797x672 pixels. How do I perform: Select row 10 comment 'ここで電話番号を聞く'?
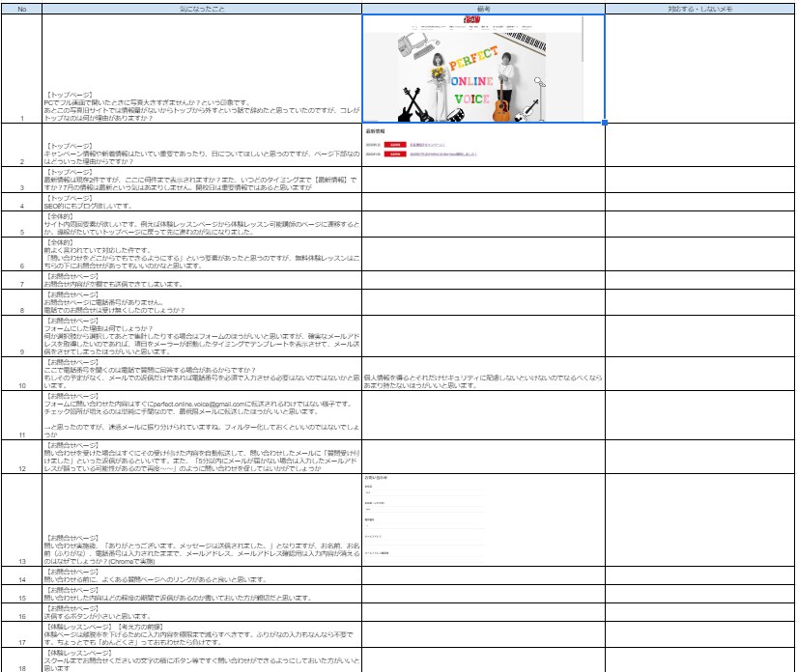click(202, 374)
